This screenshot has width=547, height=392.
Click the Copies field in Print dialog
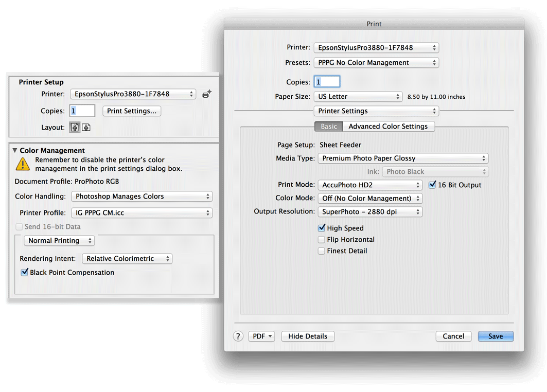click(327, 82)
